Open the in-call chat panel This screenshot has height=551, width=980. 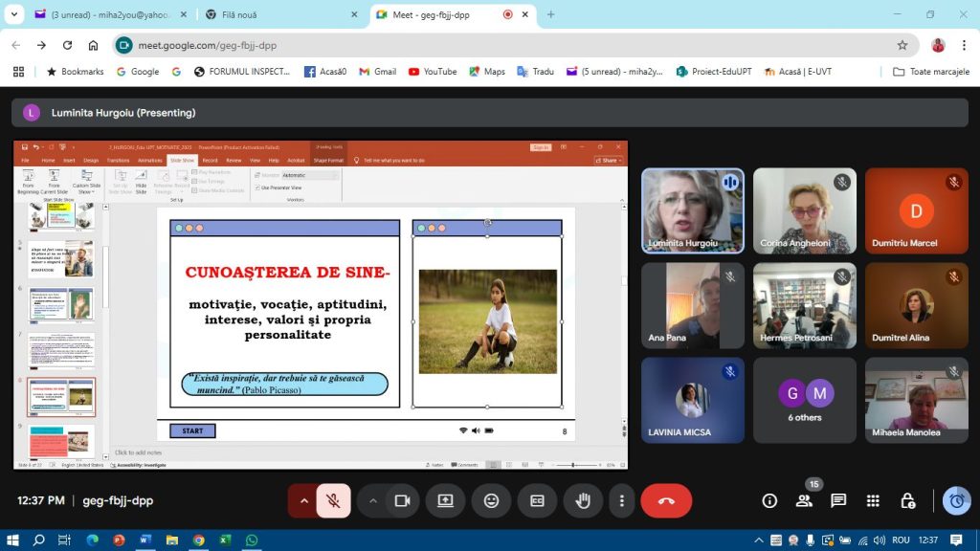click(x=838, y=500)
